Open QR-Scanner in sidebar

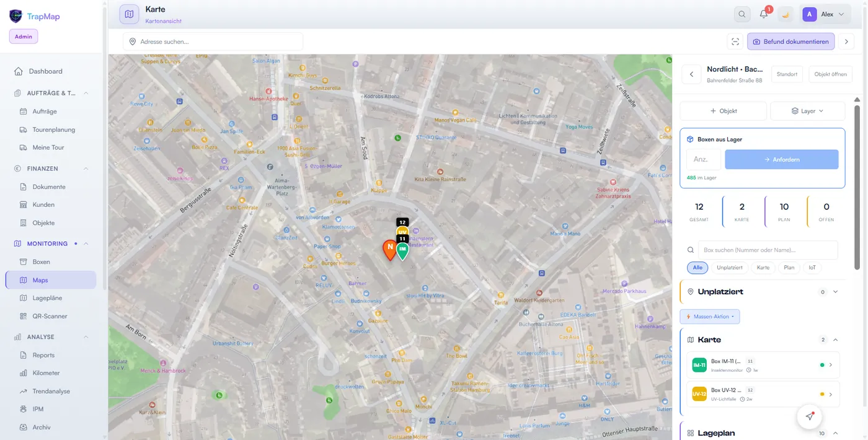[x=50, y=316]
